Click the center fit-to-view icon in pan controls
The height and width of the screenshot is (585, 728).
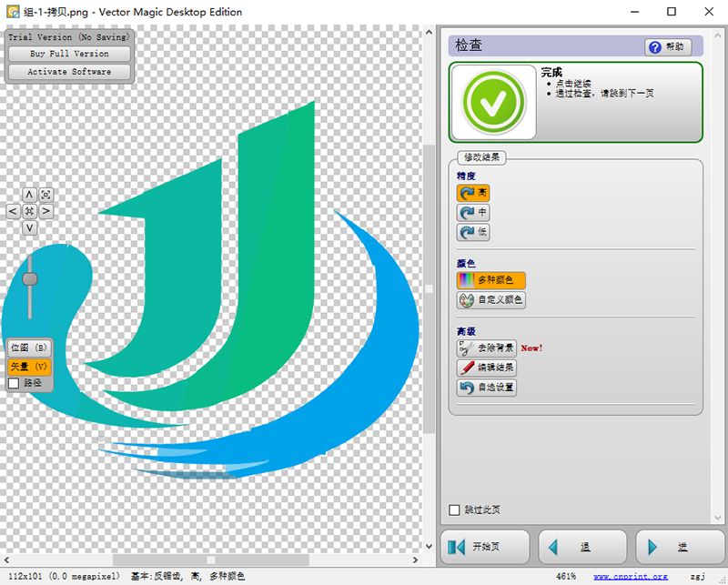point(29,211)
